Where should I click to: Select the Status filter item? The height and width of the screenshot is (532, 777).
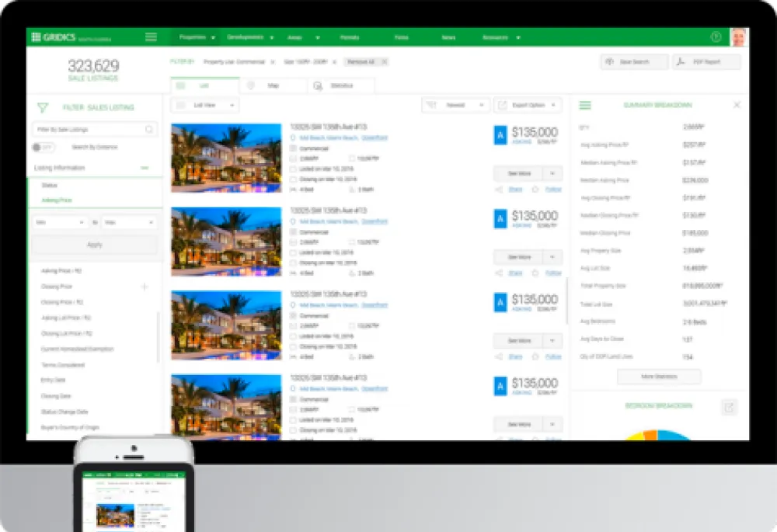[x=50, y=186]
